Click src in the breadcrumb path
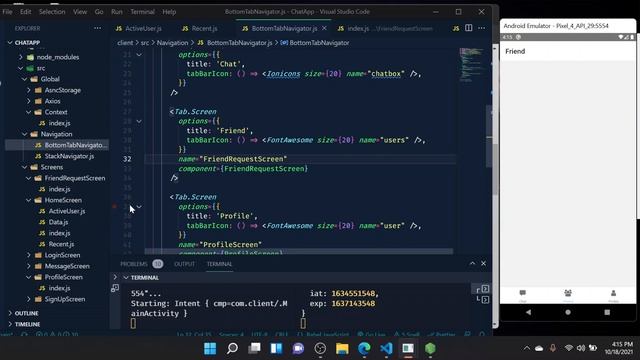The image size is (640, 360). (144, 43)
